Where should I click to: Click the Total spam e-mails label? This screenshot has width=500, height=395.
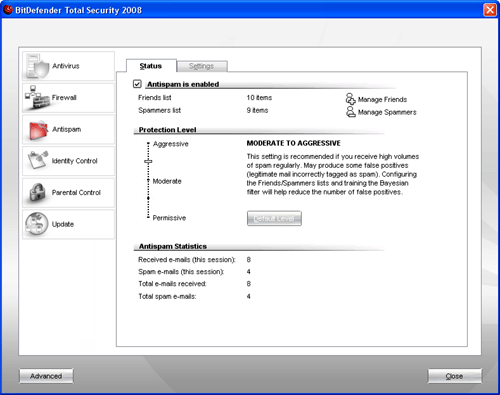167,296
